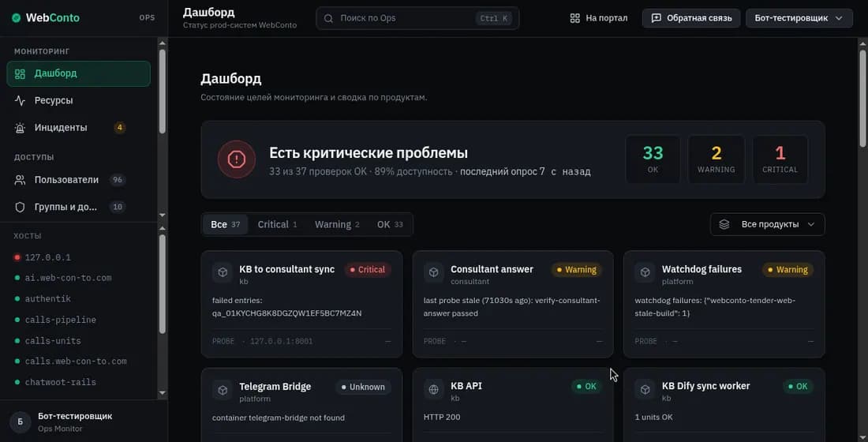
Task: Select the Critical 1 filter tab
Action: coord(277,224)
